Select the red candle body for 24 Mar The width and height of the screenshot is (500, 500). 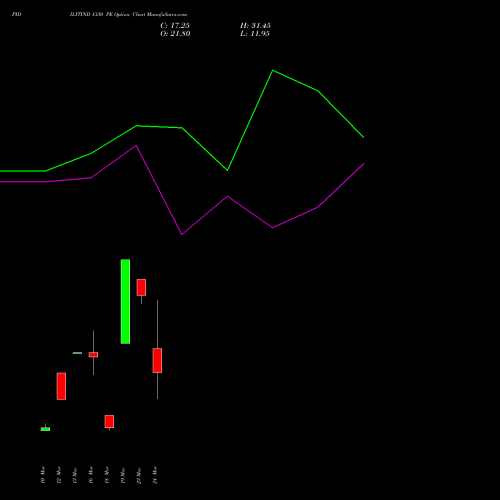[157, 360]
